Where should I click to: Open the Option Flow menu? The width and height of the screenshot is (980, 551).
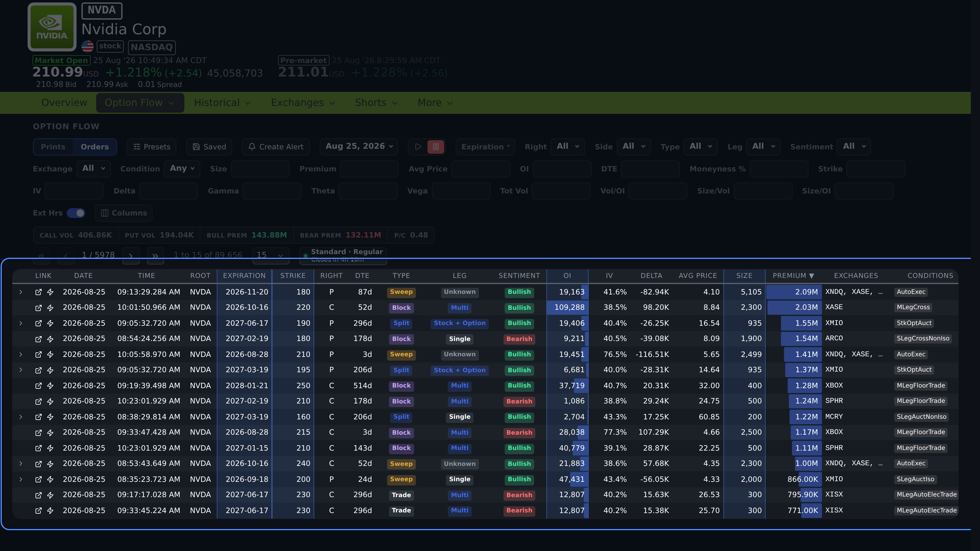coord(140,103)
